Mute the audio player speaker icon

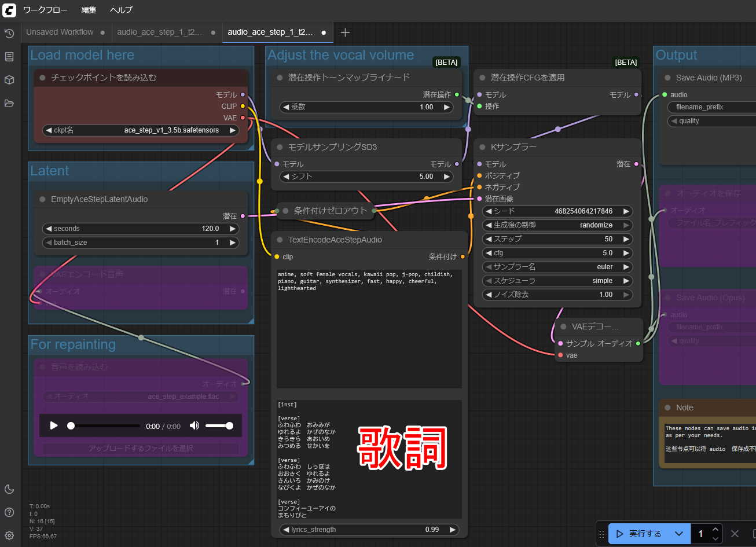click(x=194, y=425)
